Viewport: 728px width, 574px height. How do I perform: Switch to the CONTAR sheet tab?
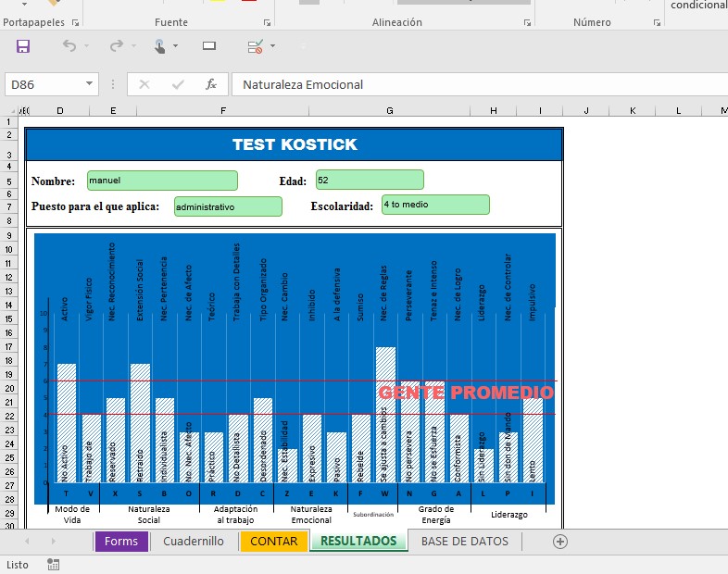tap(274, 541)
